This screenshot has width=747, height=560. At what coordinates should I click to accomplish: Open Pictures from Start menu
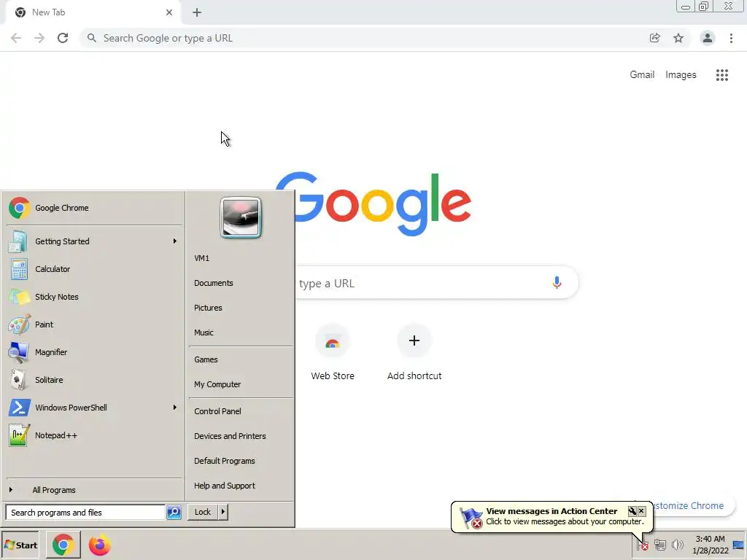click(x=240, y=308)
